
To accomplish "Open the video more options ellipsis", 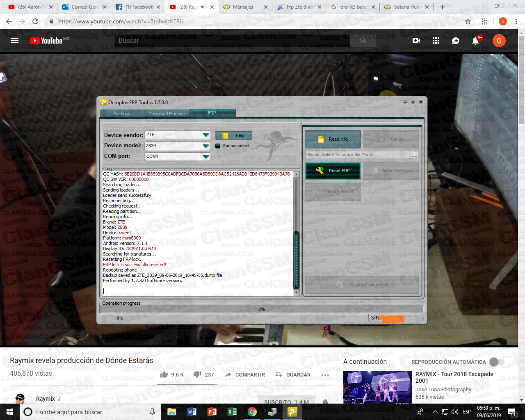I will tap(325, 375).
